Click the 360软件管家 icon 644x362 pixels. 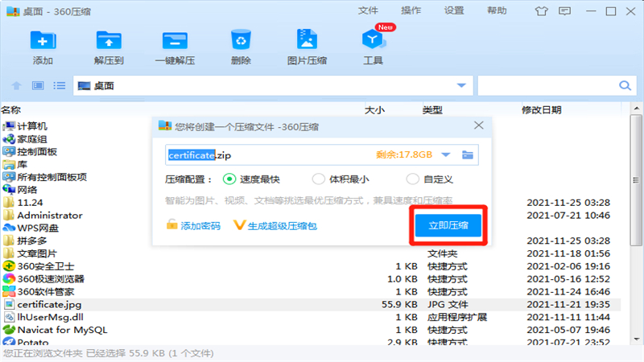(x=9, y=291)
